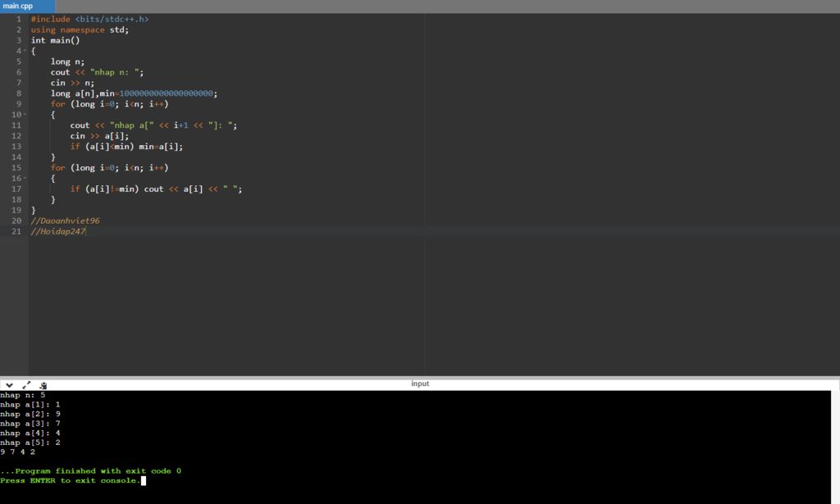
Task: Click 'if (a[i]!=min) cout << a[i]' line
Action: (x=156, y=188)
